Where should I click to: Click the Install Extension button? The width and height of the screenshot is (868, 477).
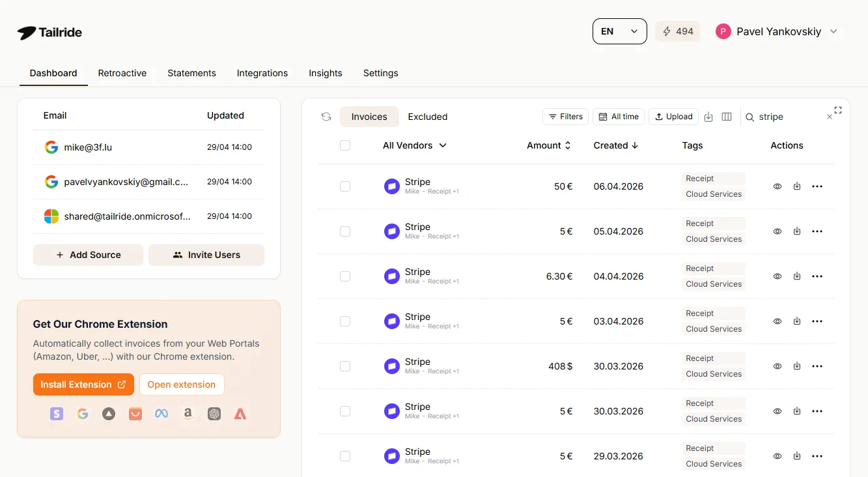(83, 384)
